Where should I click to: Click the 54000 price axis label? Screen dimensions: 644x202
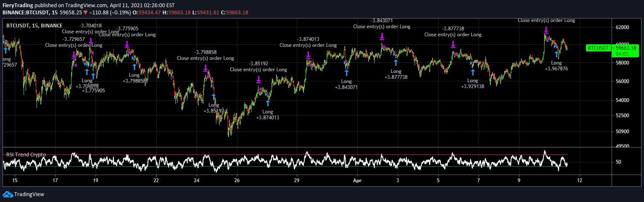coord(622,100)
